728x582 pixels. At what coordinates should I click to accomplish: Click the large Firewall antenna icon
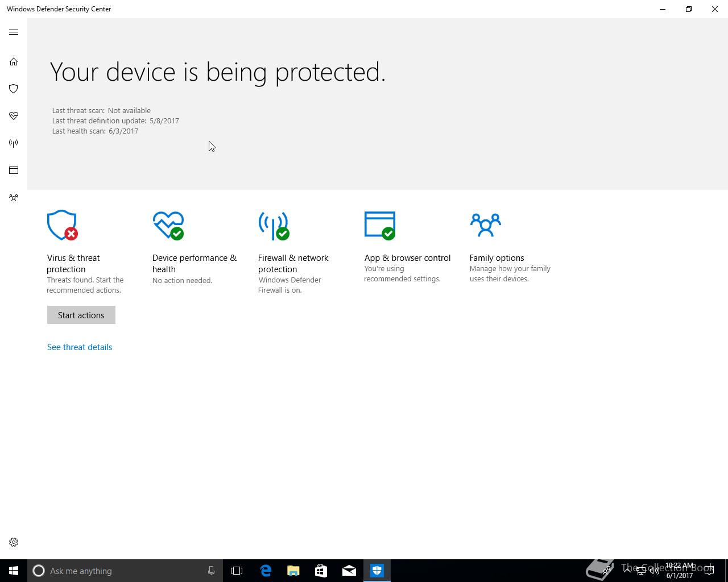(274, 226)
